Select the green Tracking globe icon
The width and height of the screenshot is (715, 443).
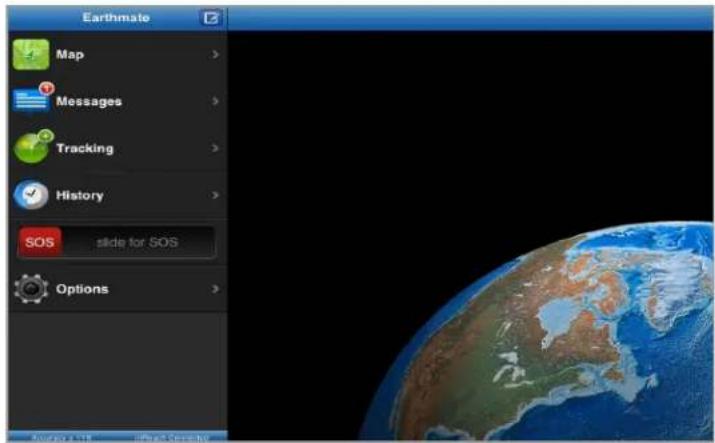click(x=32, y=147)
